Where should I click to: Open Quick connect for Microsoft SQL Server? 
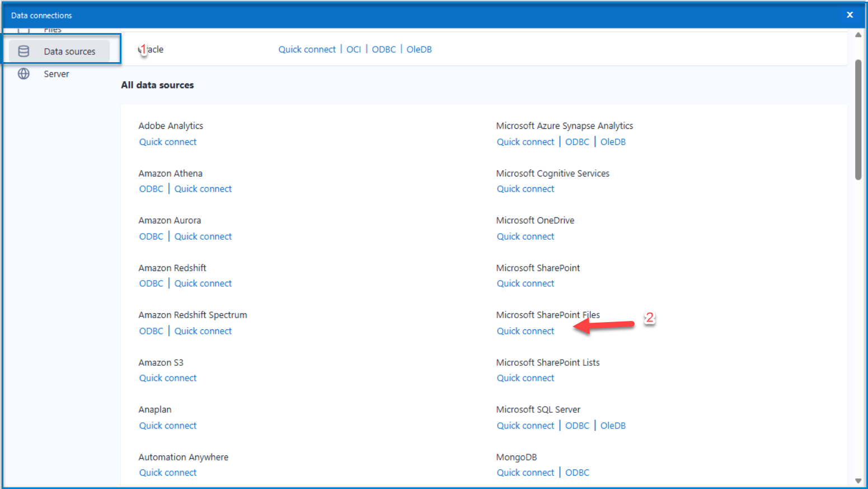coord(526,426)
